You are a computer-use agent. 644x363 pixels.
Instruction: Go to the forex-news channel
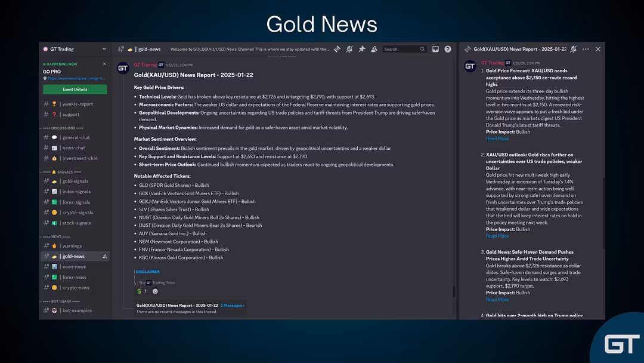coord(75,277)
